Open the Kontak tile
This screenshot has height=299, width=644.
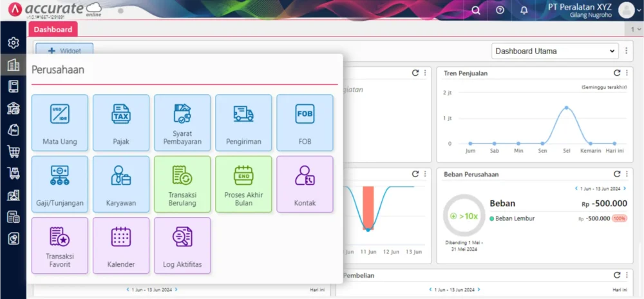point(305,184)
